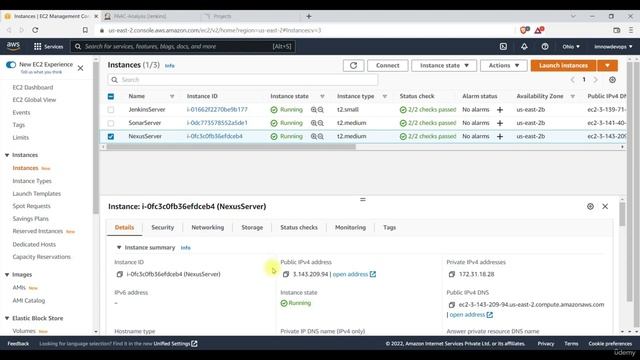The width and height of the screenshot is (640, 360).
Task: Zoom in on NexusServer instance state
Action: [313, 137]
